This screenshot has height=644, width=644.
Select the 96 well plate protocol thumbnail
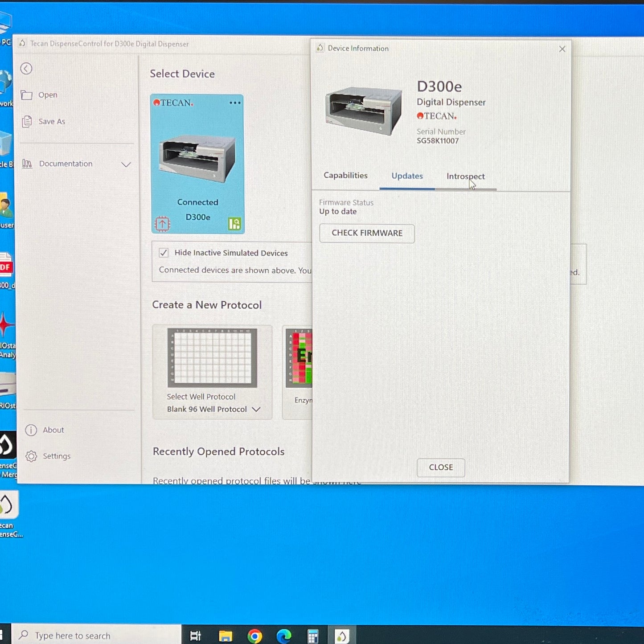click(212, 358)
